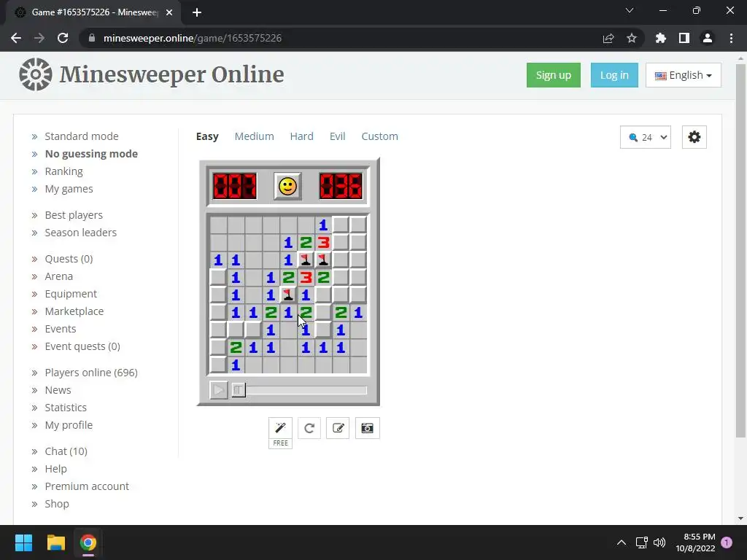Open Windows Start menu
Image resolution: width=747 pixels, height=560 pixels.
tap(23, 542)
